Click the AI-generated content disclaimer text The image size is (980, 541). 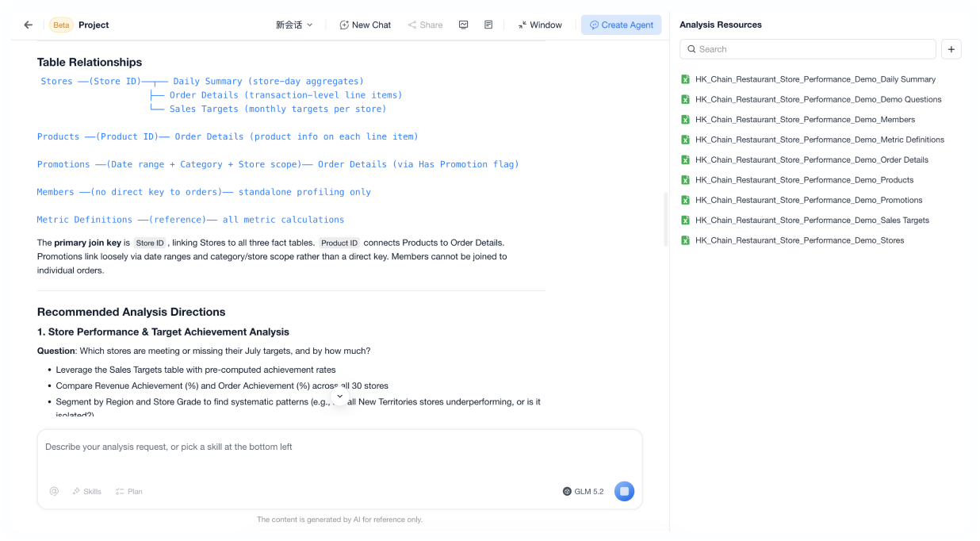[339, 520]
